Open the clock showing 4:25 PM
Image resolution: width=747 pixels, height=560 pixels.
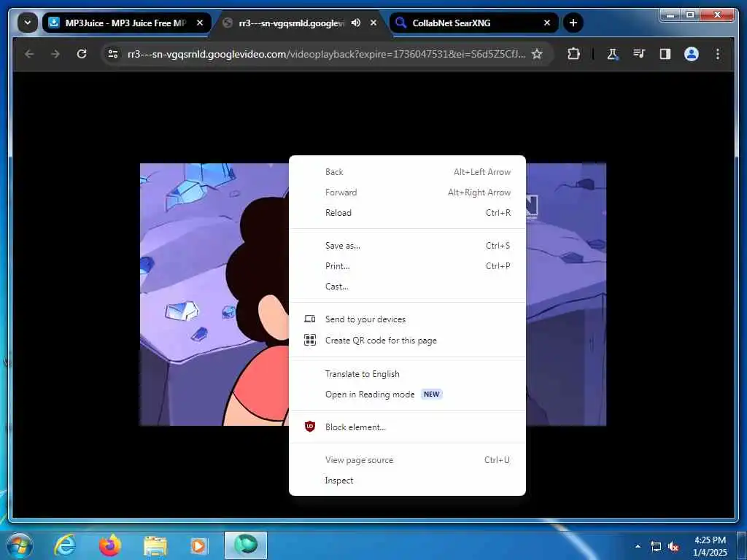tap(710, 546)
